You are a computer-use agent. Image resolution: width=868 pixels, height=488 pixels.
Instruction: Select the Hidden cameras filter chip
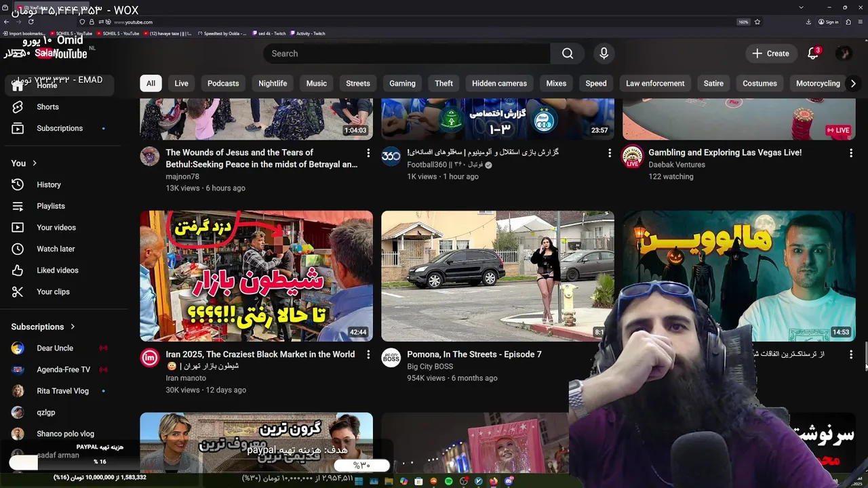(499, 83)
